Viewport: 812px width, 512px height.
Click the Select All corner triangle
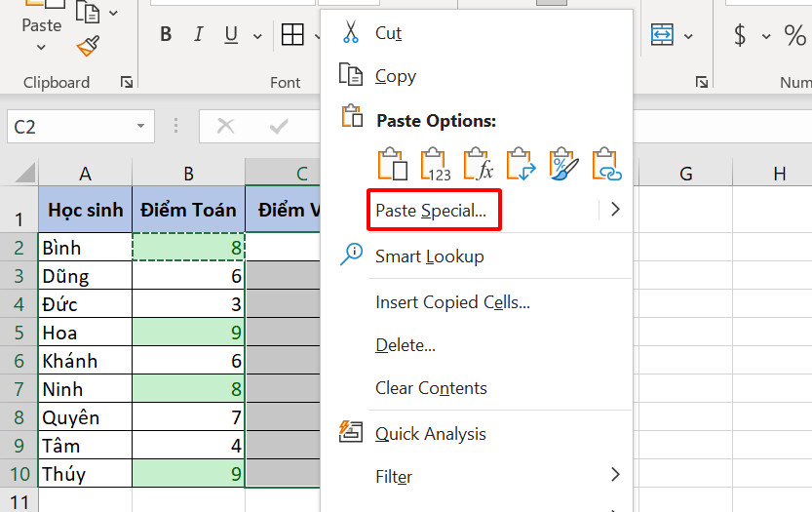point(25,173)
